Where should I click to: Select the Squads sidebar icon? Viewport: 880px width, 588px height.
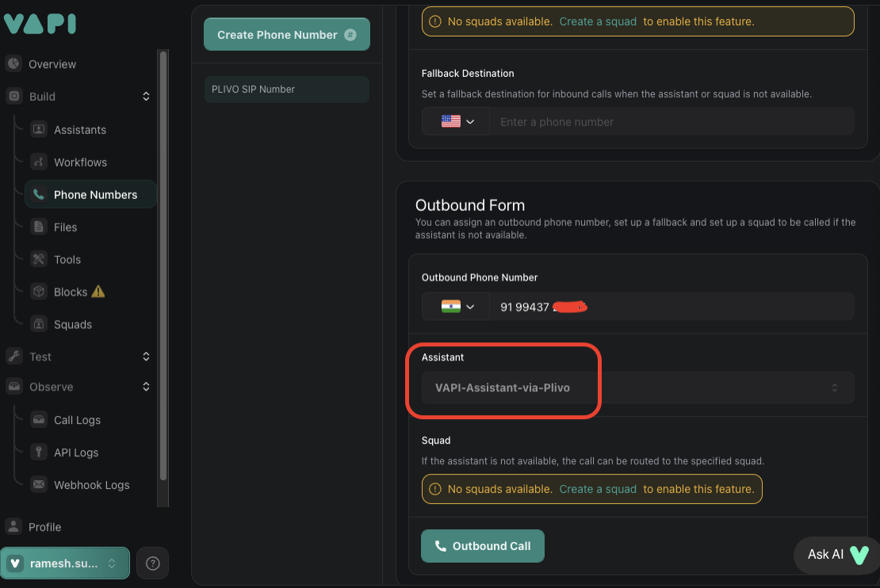click(x=39, y=324)
